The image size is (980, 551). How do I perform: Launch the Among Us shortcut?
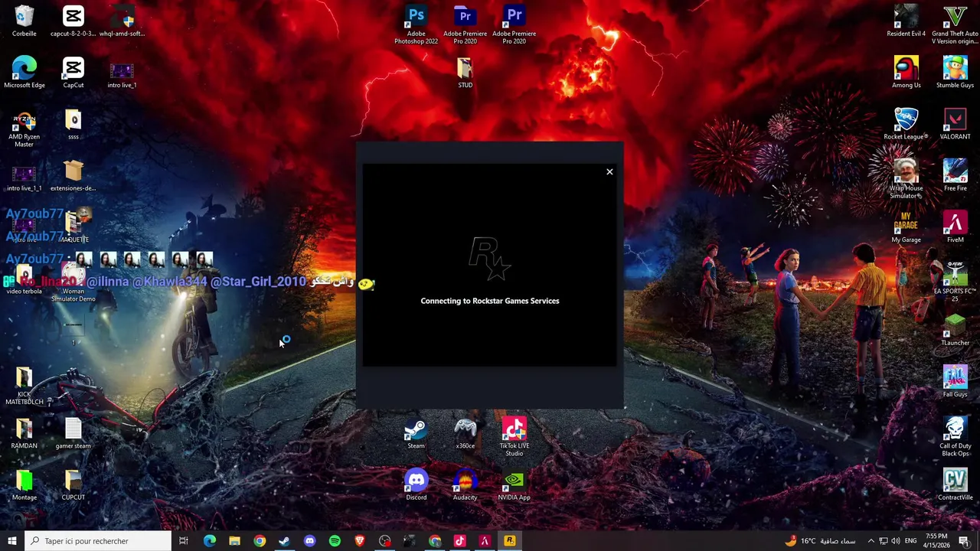tap(906, 73)
